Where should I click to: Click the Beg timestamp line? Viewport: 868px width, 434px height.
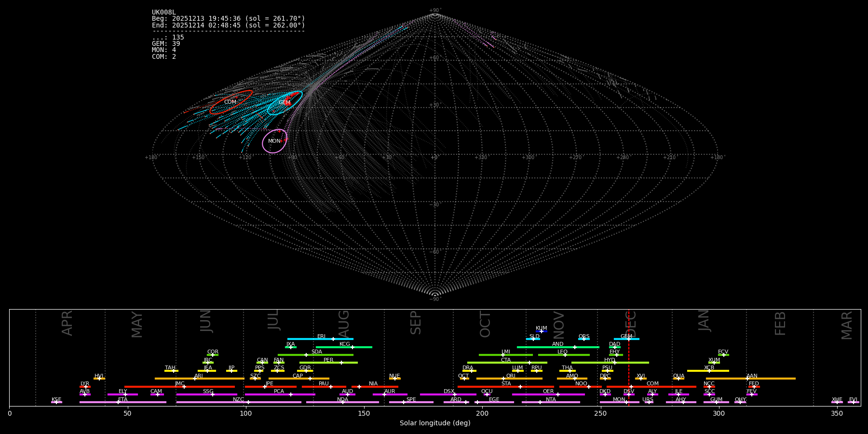(x=229, y=19)
